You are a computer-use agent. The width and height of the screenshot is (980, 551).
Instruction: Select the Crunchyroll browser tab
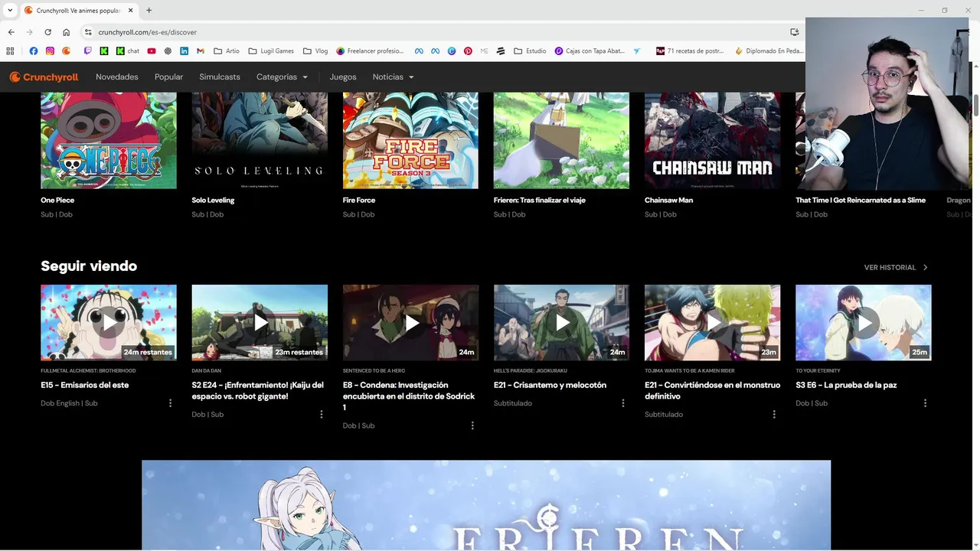tap(78, 10)
